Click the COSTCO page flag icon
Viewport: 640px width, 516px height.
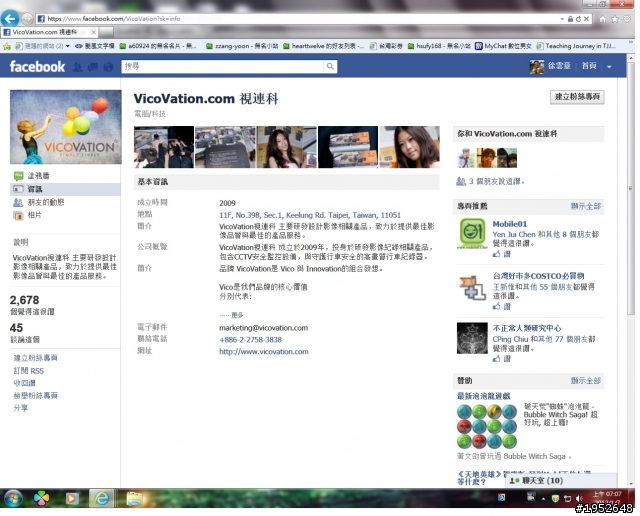point(472,287)
